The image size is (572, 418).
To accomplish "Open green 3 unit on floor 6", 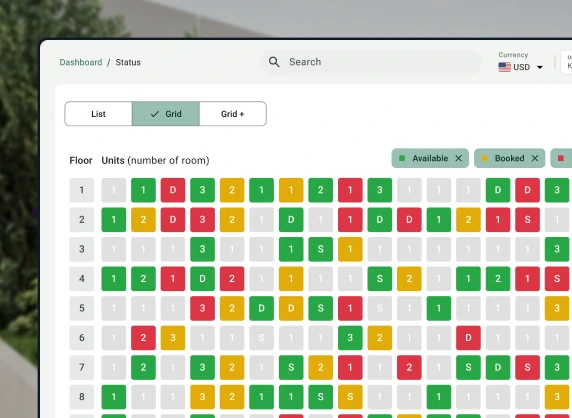I will pyautogui.click(x=350, y=338).
